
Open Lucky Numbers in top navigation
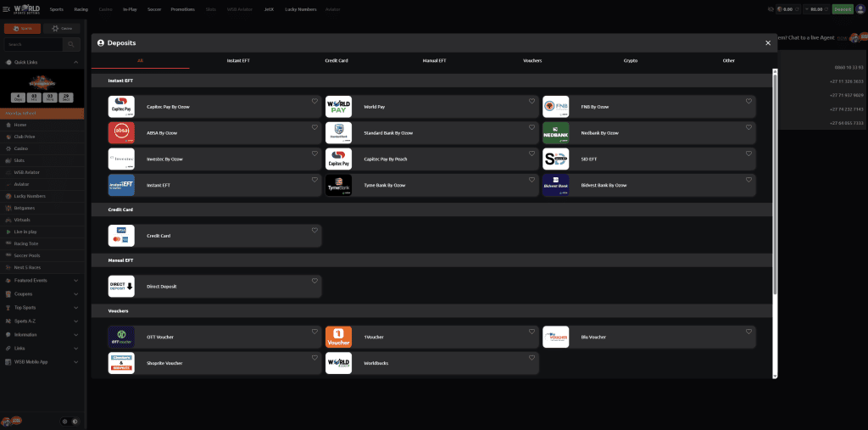tap(301, 9)
